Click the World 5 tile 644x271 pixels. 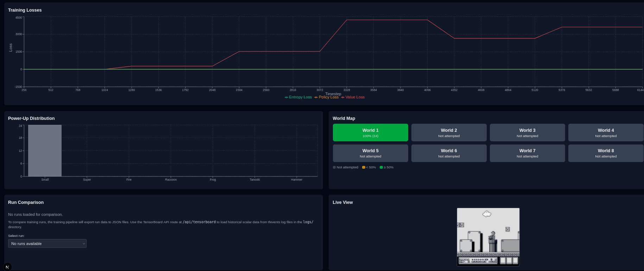370,153
